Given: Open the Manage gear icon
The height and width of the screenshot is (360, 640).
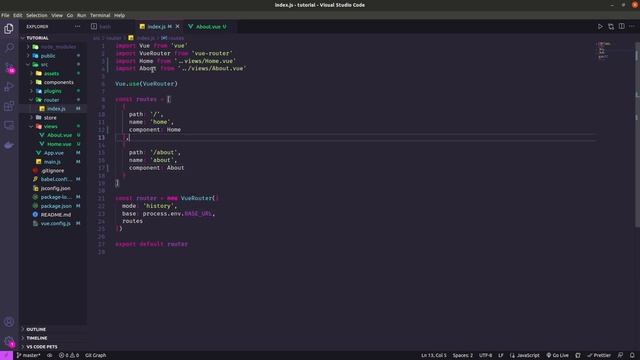Looking at the screenshot, I should pos(9,341).
